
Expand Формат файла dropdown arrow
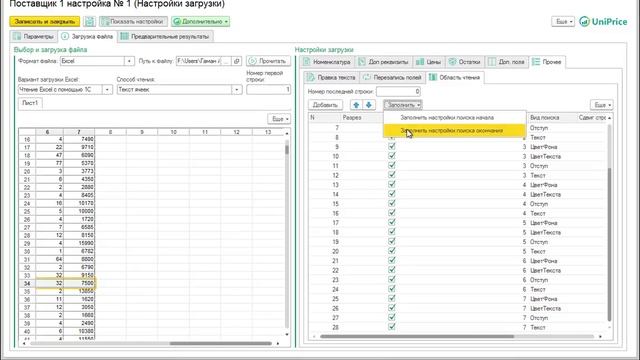click(x=129, y=61)
